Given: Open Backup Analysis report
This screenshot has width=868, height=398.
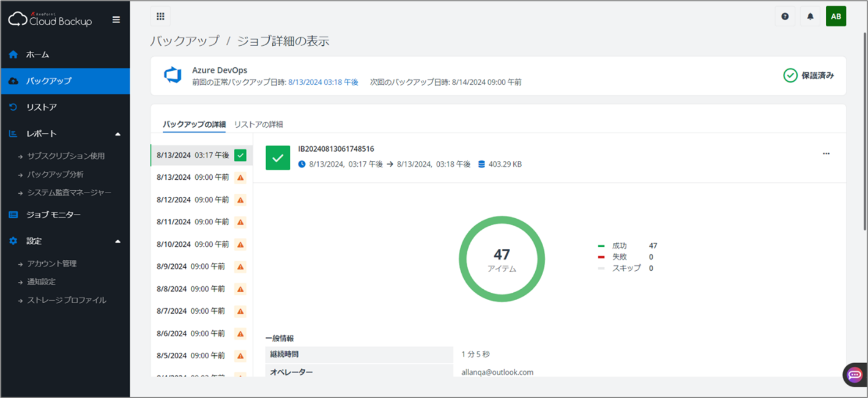Looking at the screenshot, I should [56, 174].
